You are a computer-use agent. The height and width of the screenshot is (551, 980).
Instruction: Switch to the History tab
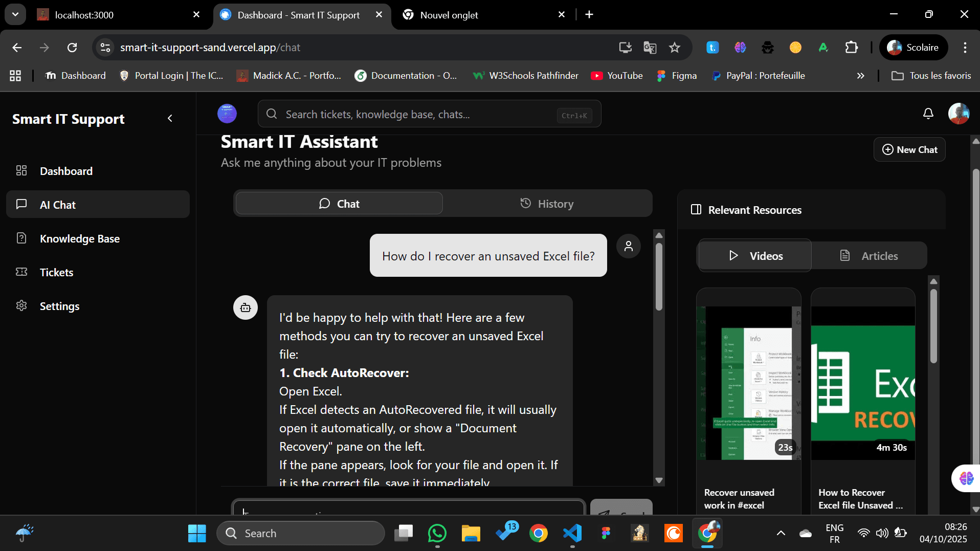(547, 204)
